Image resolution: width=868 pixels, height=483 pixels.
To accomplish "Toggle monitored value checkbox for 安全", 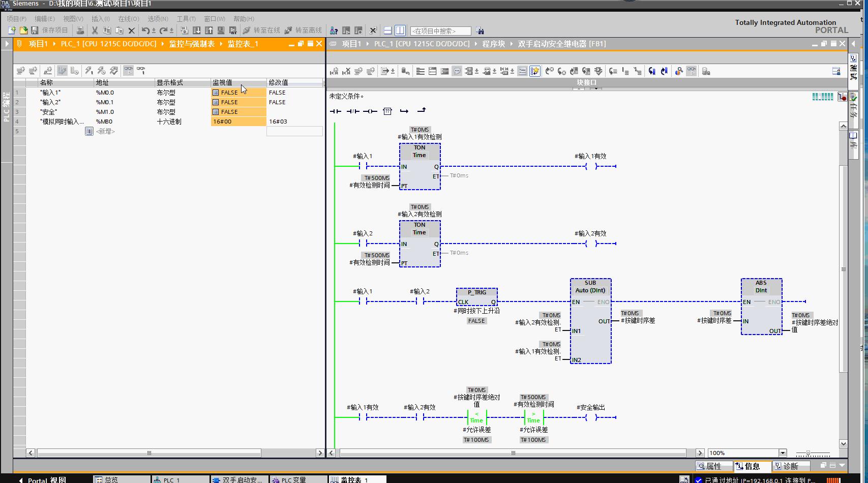I will [216, 112].
